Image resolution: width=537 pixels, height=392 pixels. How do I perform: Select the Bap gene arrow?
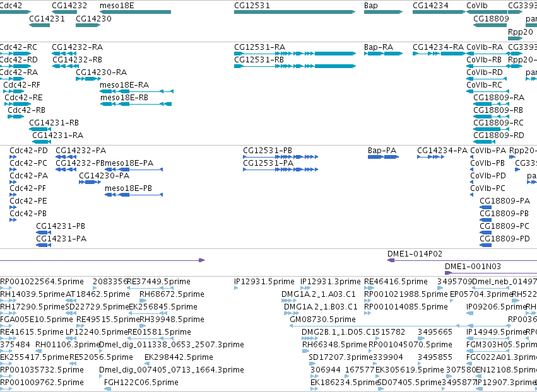pyautogui.click(x=383, y=12)
